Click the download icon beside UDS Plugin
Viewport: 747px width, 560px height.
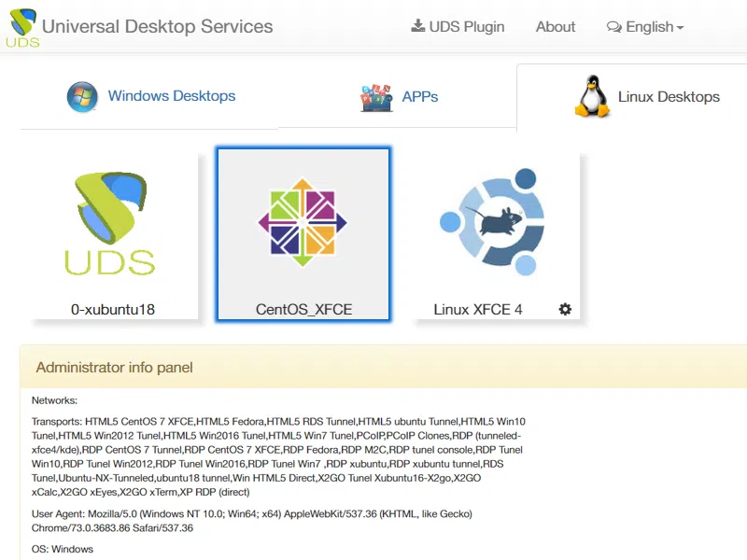point(417,26)
